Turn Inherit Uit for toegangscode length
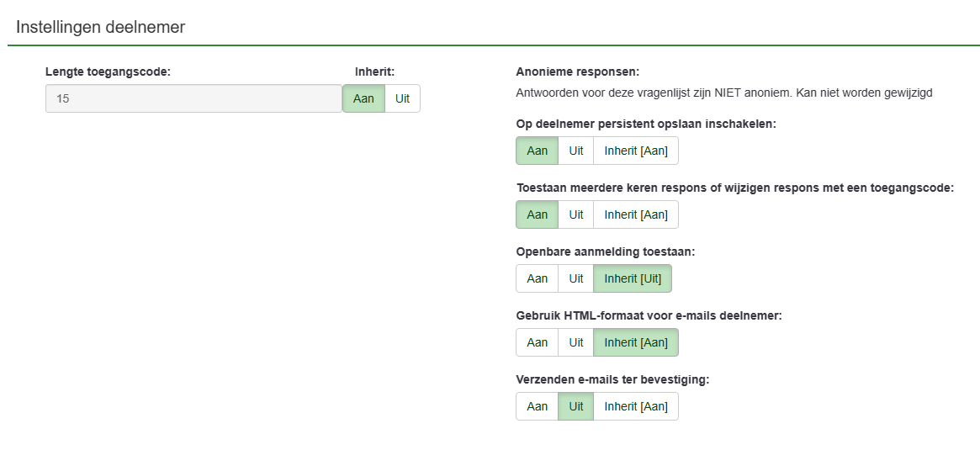The height and width of the screenshot is (450, 980). click(x=402, y=98)
